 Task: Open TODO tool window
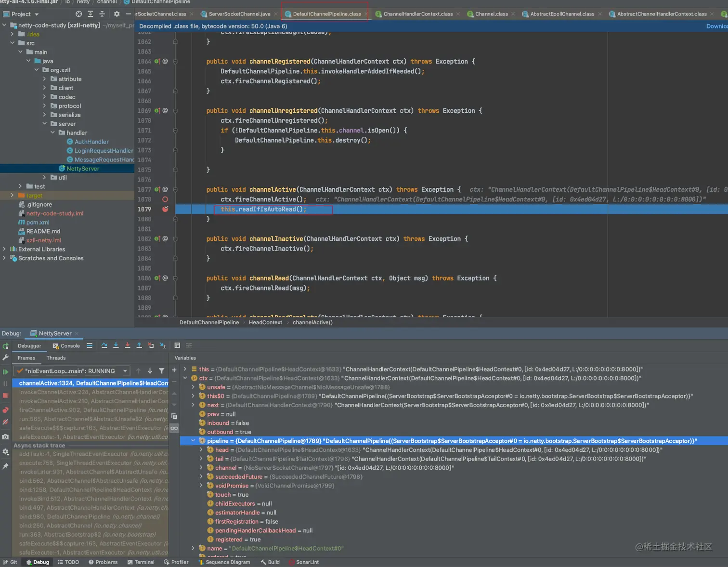coord(68,562)
